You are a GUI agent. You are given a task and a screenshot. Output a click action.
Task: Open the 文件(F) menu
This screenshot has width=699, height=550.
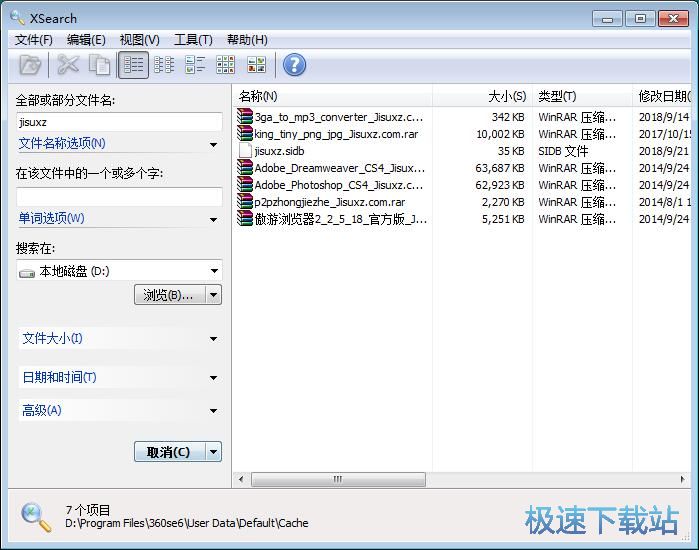pyautogui.click(x=33, y=40)
